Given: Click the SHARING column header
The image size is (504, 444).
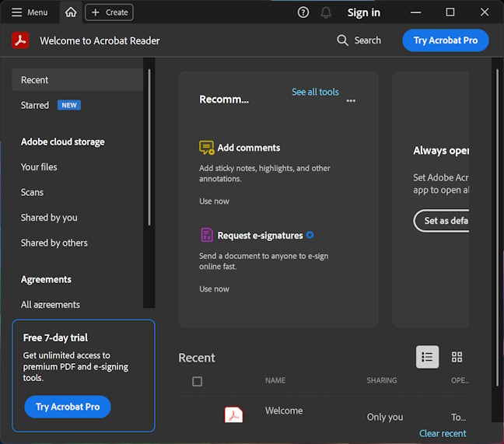Looking at the screenshot, I should click(x=382, y=381).
